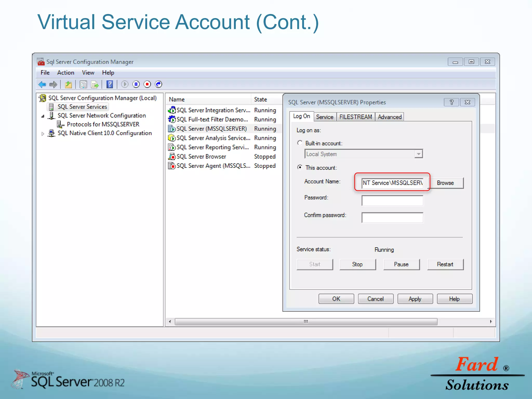This screenshot has height=399, width=532.
Task: Open the Local System built-in account dropdown
Action: coord(418,154)
